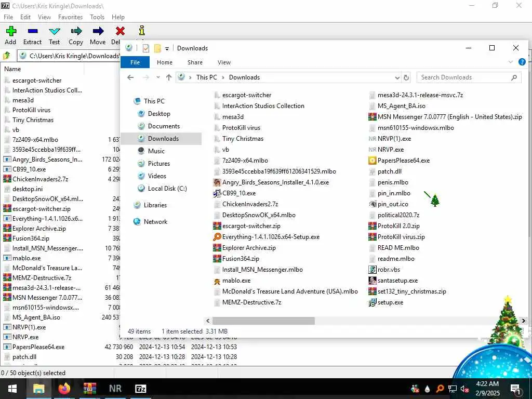Open Explorer's recent locations dropdown
Image resolution: width=532 pixels, height=399 pixels.
158,77
